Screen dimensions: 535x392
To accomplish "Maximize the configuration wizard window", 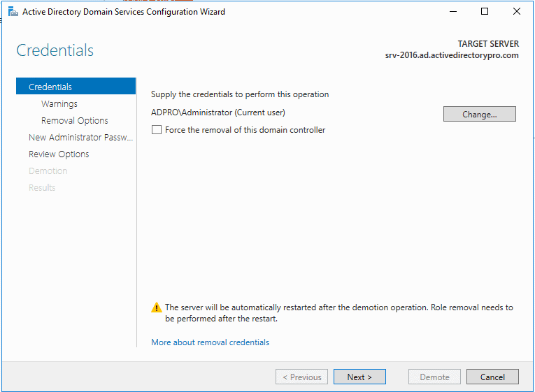I will [x=485, y=12].
